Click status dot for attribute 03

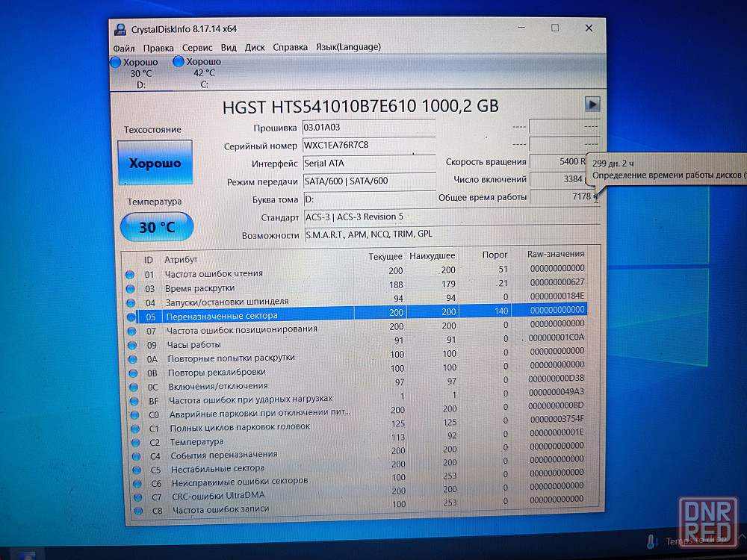coord(131,289)
